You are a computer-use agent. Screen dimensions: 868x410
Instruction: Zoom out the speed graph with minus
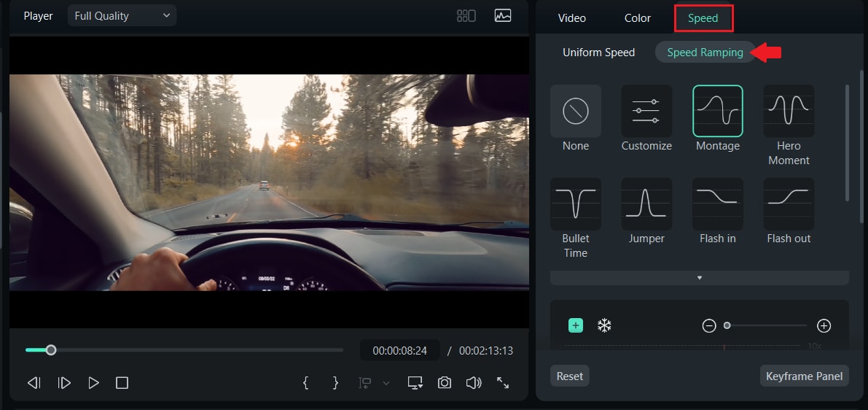coord(709,326)
